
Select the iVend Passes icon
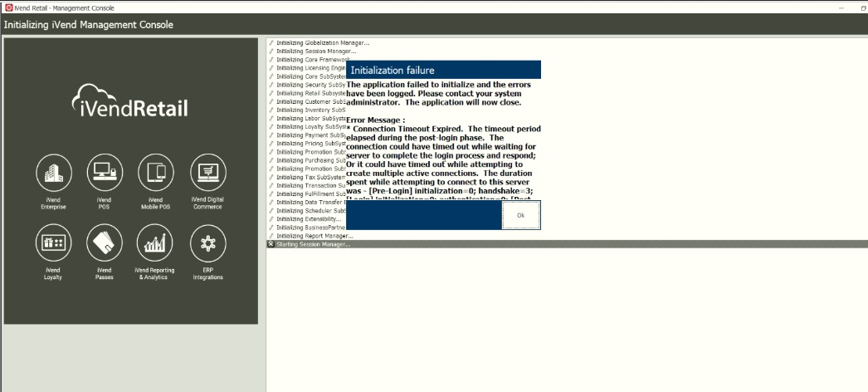104,243
